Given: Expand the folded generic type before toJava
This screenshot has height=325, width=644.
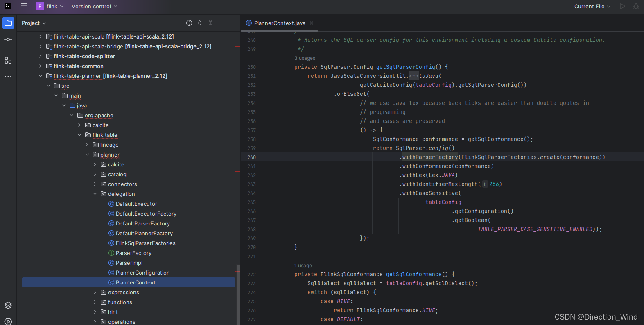Looking at the screenshot, I should (414, 76).
